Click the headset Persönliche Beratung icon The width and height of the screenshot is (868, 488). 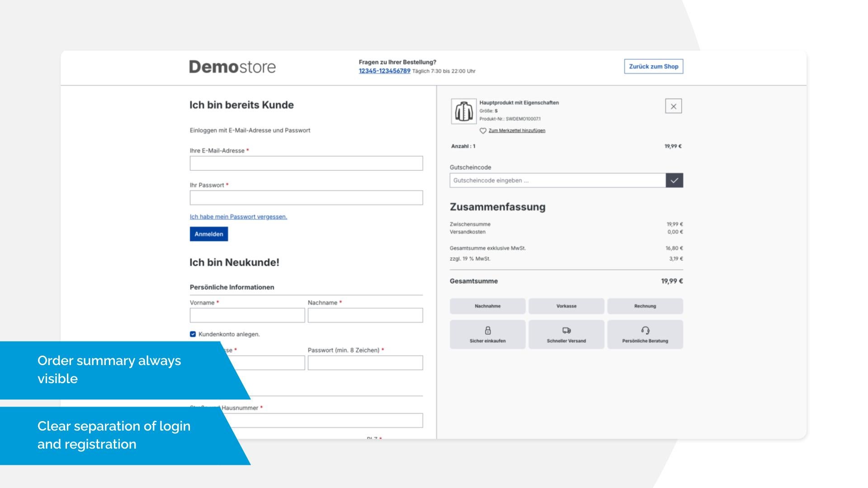(x=645, y=330)
